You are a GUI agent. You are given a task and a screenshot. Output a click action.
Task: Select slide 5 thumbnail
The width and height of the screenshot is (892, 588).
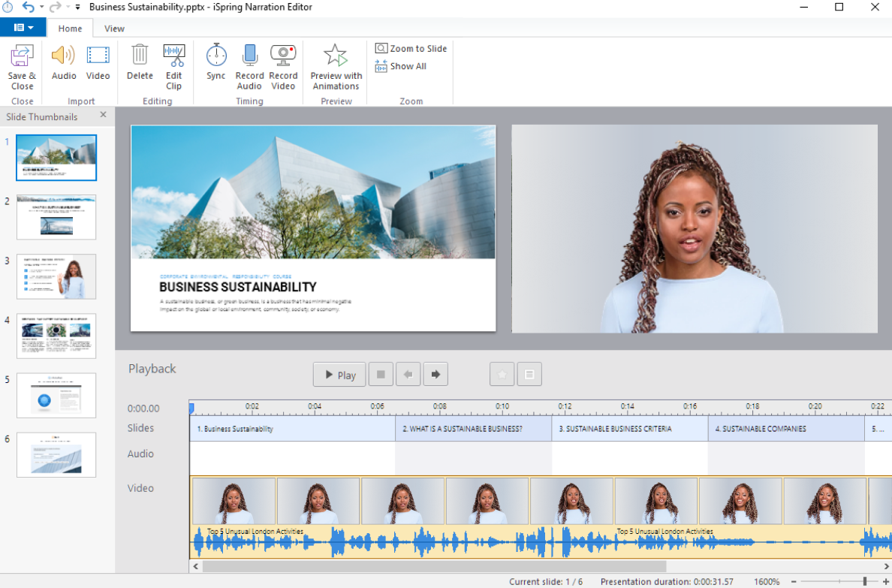pos(56,395)
